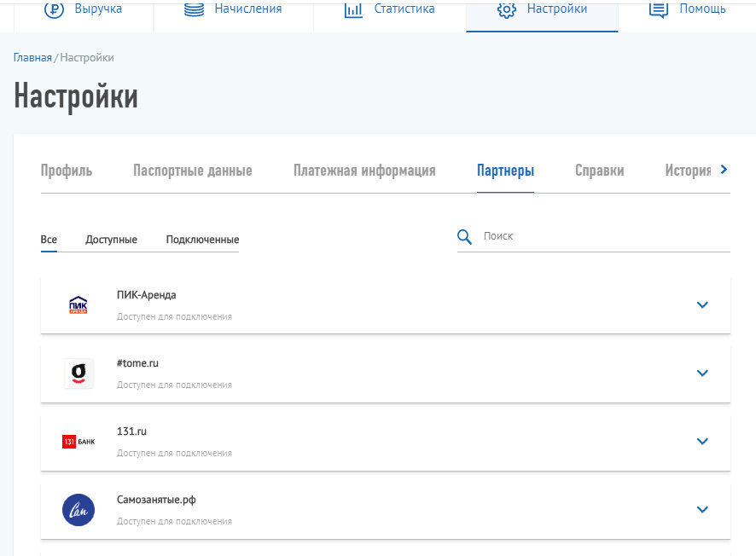Image resolution: width=756 pixels, height=556 pixels.
Task: Click the gear icon for Настройки
Action: [x=507, y=9]
